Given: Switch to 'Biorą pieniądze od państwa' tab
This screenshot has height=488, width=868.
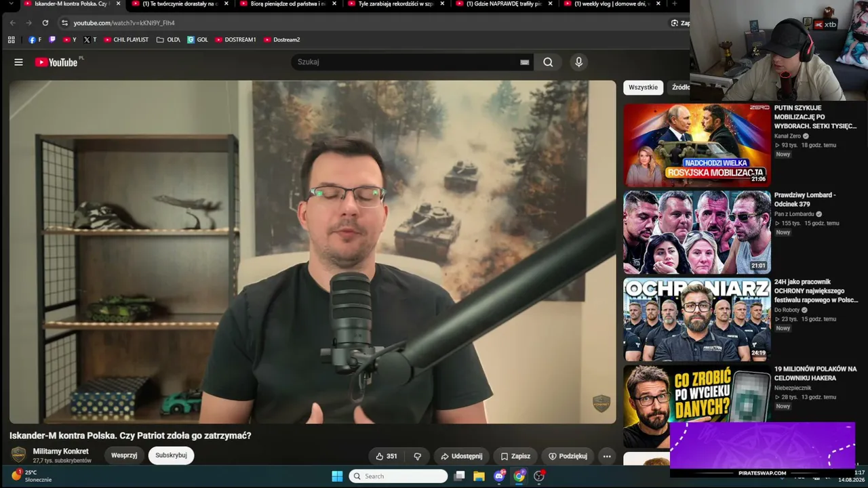Looking at the screenshot, I should coord(288,4).
